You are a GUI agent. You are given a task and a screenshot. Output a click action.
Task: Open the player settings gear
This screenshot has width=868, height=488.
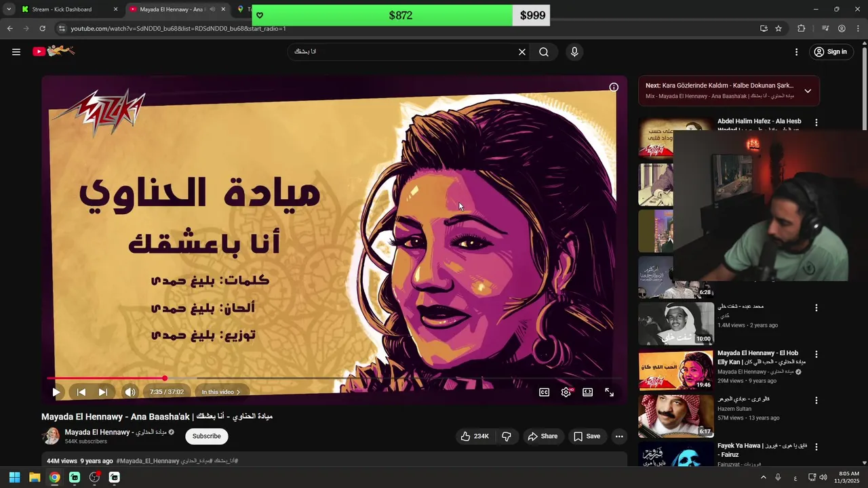[x=566, y=392]
